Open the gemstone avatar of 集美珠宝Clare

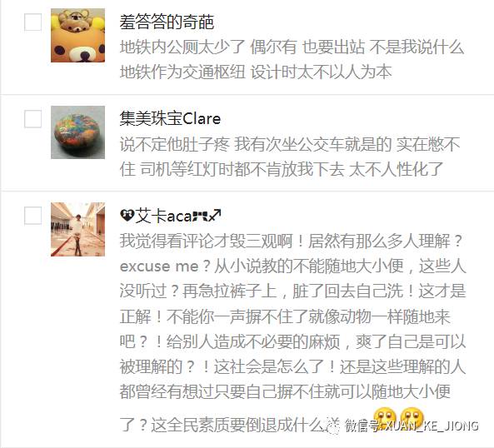pos(77,132)
